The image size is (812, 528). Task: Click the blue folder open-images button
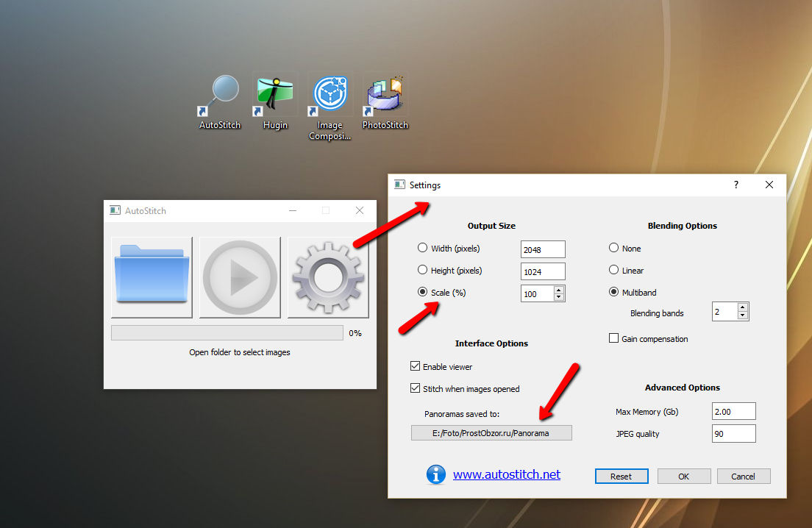152,277
